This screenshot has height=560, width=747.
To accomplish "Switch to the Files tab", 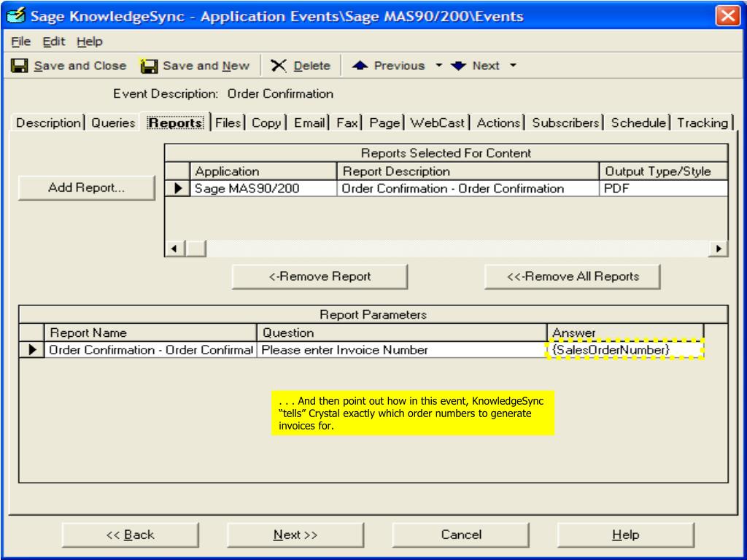I will pyautogui.click(x=228, y=122).
